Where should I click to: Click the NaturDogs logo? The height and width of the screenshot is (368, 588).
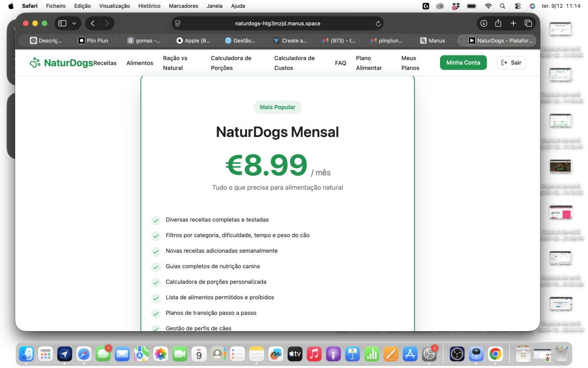click(x=61, y=63)
